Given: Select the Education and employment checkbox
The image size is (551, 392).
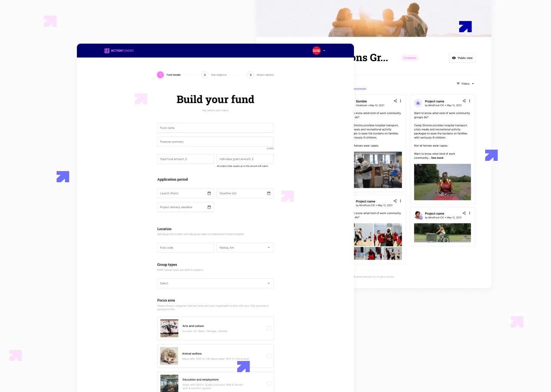Looking at the screenshot, I should [x=269, y=384].
